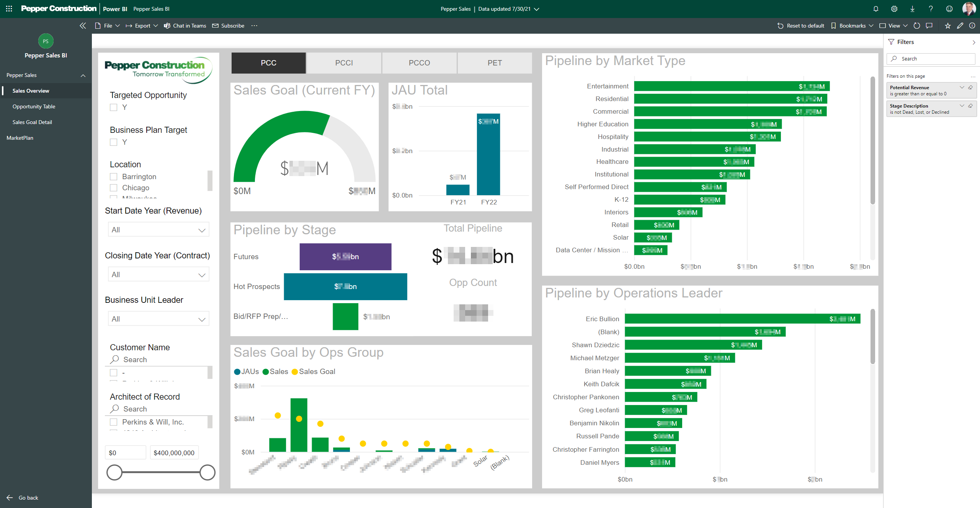Click the Filters funnel icon

click(892, 42)
